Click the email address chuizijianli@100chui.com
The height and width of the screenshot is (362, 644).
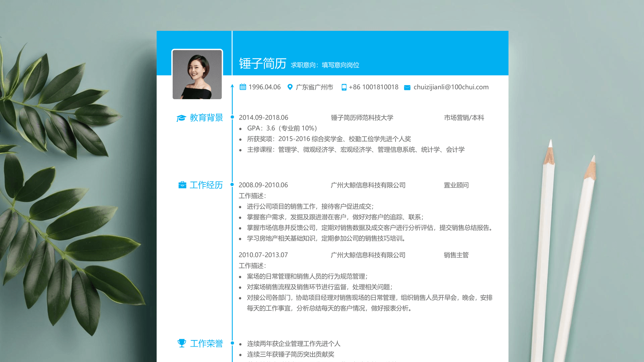click(x=451, y=87)
